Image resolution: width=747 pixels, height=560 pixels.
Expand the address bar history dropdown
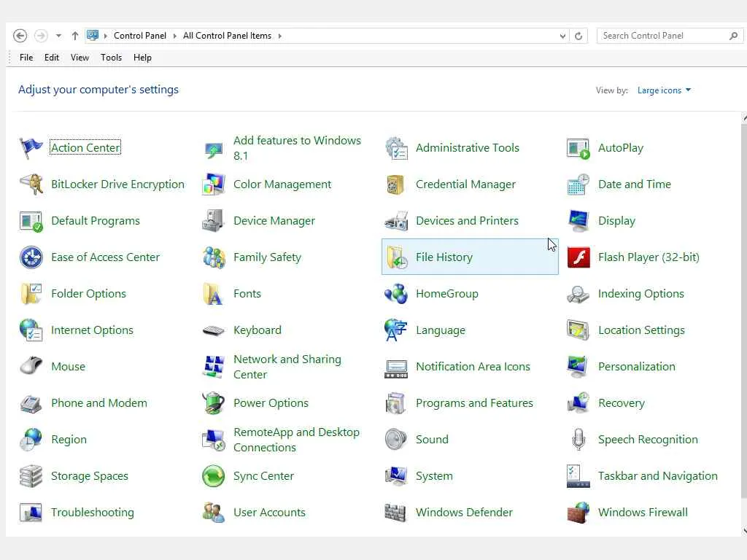click(562, 36)
